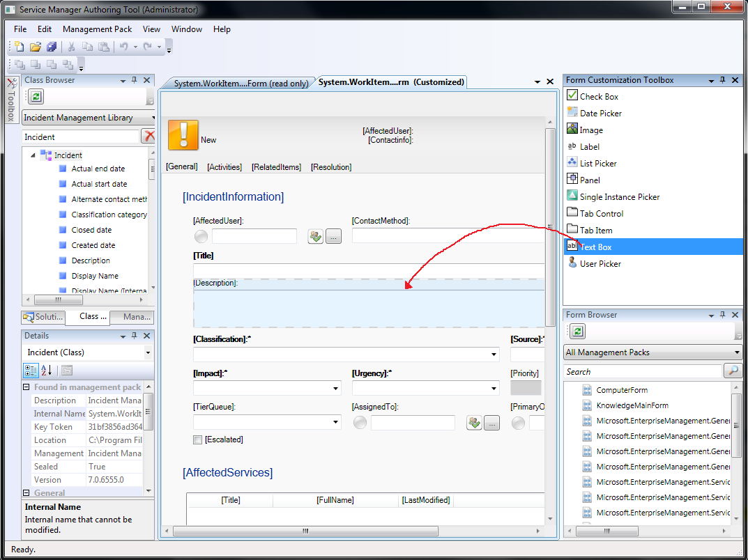Click the Title text field on form
This screenshot has height=560, width=748.
pos(368,270)
